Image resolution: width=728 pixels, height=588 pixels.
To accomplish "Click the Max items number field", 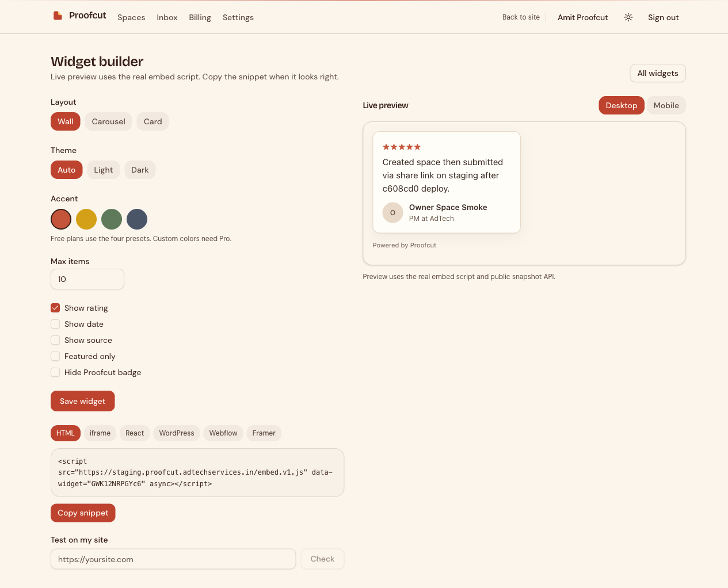I will (x=87, y=279).
